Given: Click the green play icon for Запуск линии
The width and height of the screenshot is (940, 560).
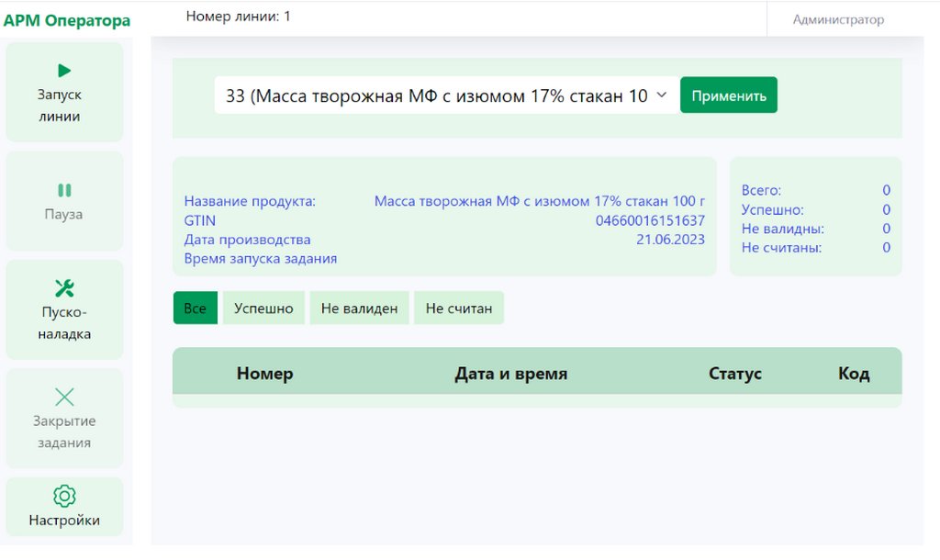Looking at the screenshot, I should 64,70.
